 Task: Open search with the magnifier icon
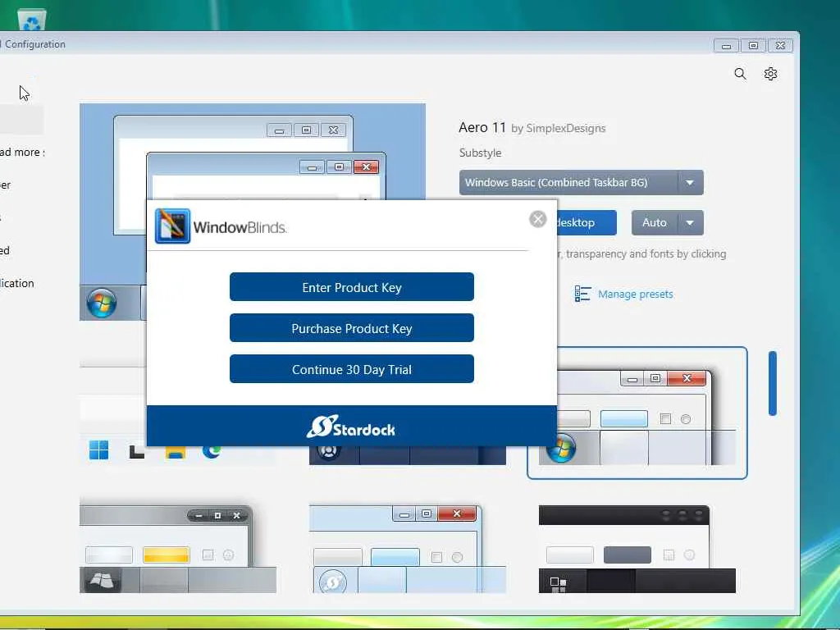click(x=740, y=74)
